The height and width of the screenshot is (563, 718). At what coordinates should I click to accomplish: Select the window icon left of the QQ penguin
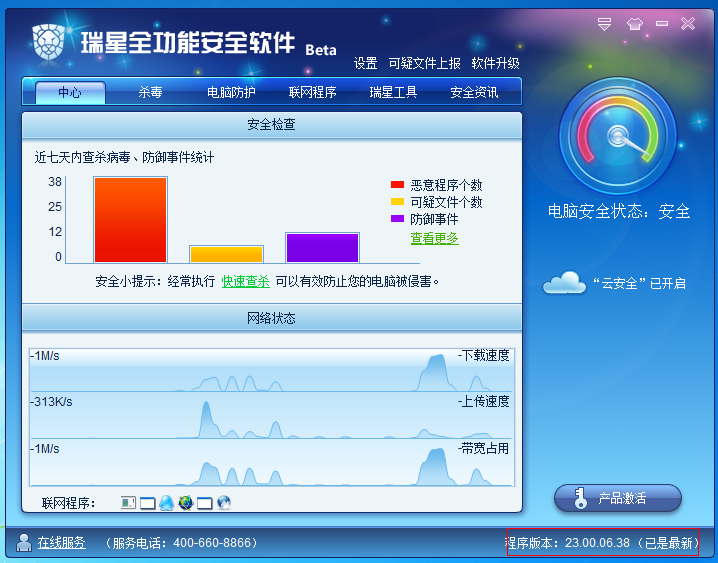coord(147,503)
